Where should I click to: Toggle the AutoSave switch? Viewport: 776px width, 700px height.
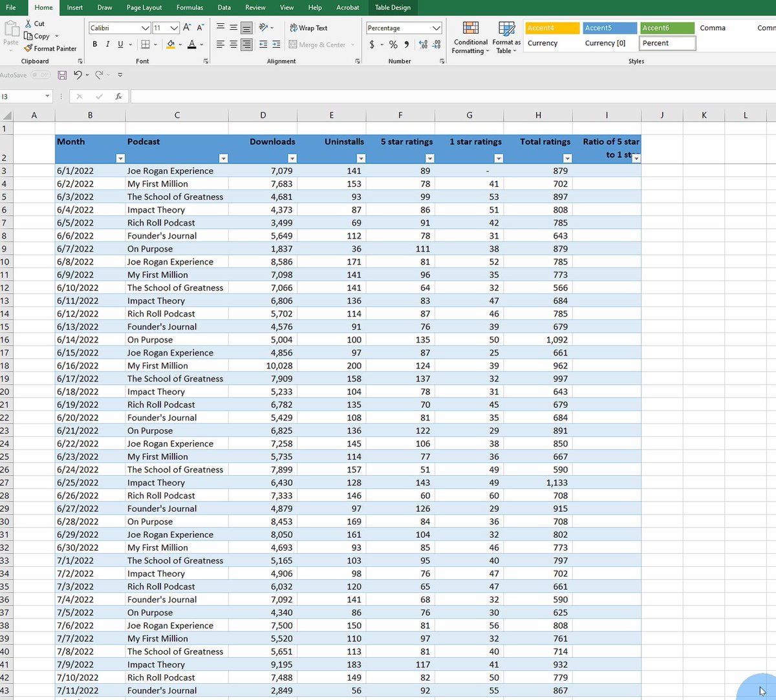point(41,75)
